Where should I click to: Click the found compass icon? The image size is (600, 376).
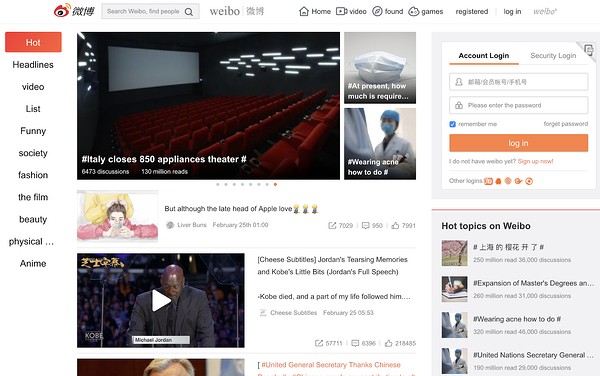tap(377, 11)
